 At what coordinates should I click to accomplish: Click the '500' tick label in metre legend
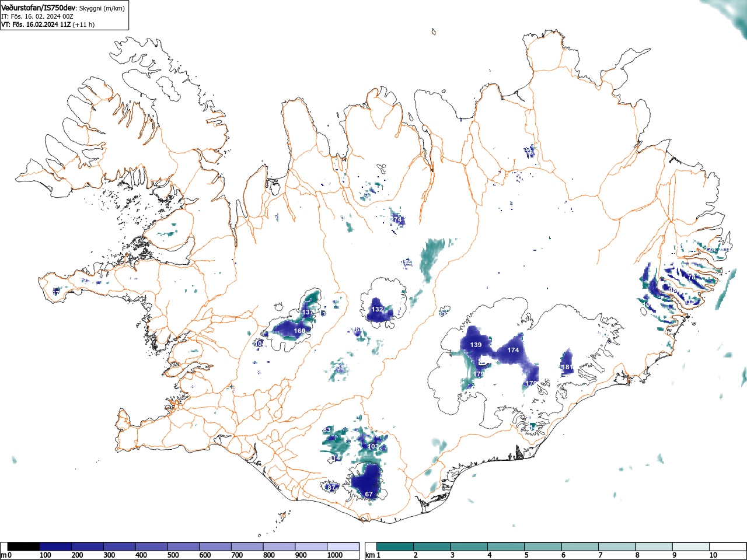coord(173,555)
